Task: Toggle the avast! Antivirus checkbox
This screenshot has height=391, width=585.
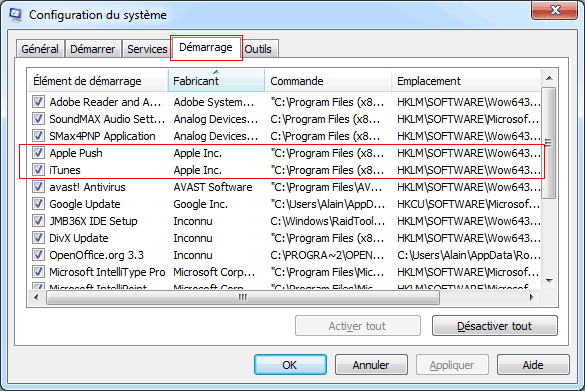Action: [38, 187]
